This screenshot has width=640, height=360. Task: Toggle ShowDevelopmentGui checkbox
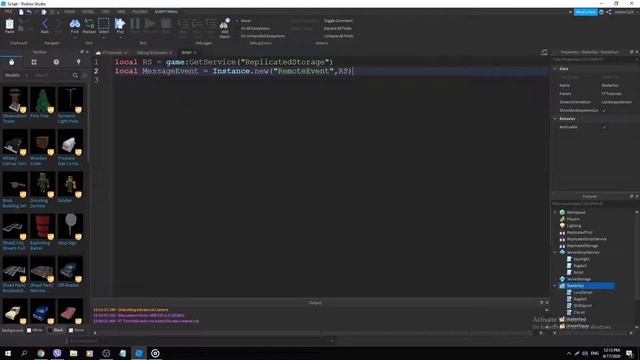tap(604, 111)
